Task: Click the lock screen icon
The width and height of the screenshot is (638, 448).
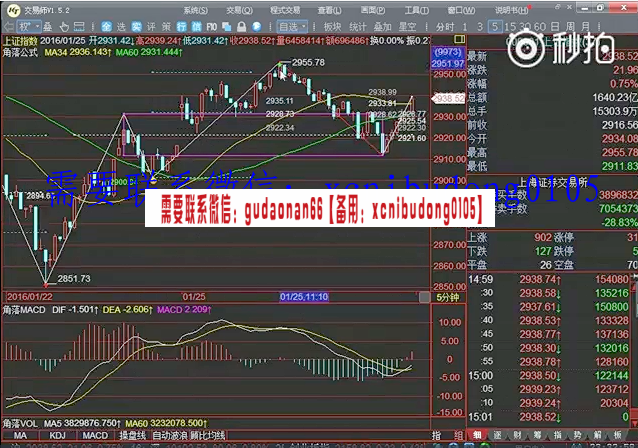Action: 242,27
